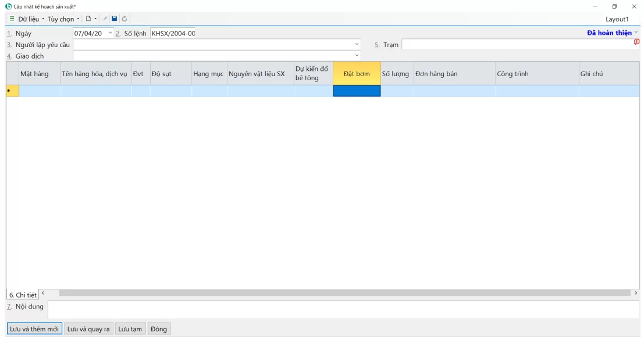Open the Tùy chọn menu
The width and height of the screenshot is (644, 344).
pos(63,19)
